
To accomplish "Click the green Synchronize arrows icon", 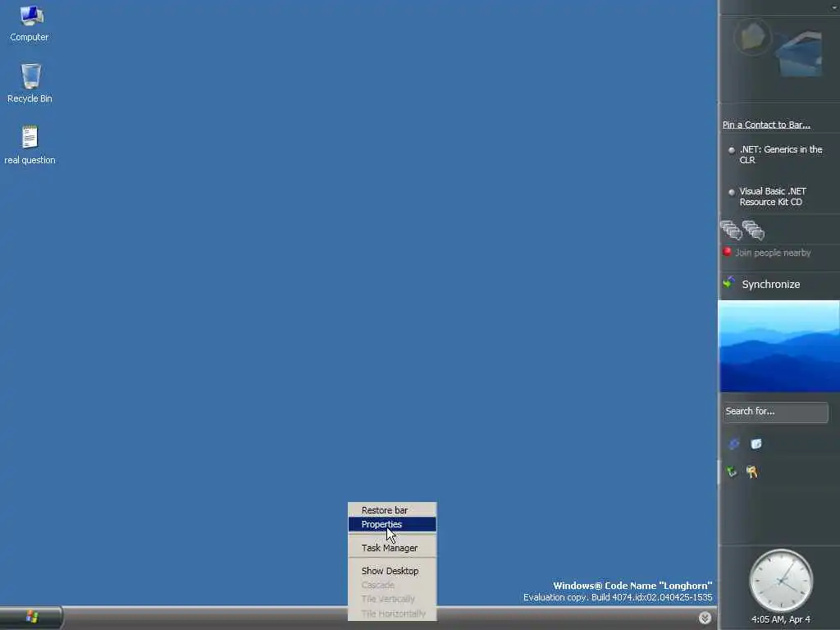I will click(x=728, y=282).
